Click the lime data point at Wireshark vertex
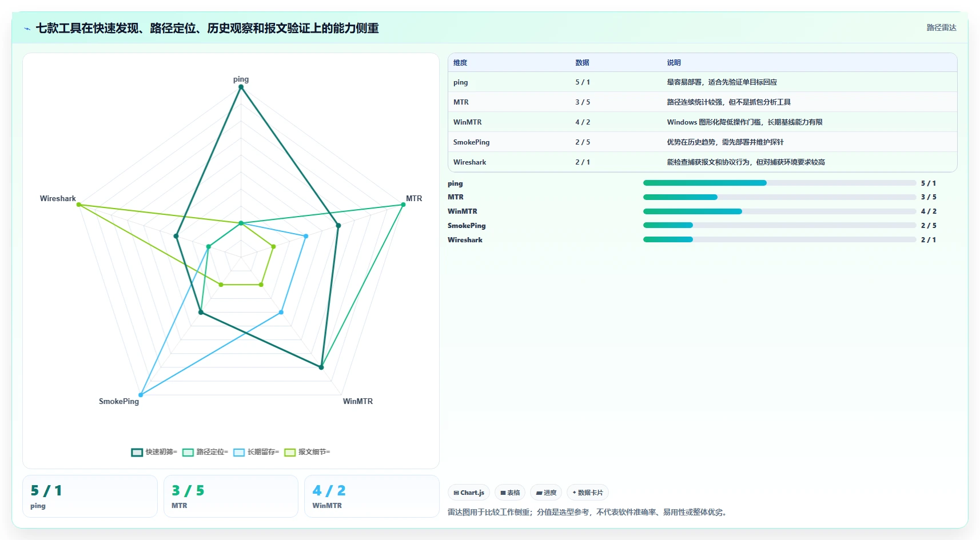Screen dimensions: 980x540 pos(79,205)
